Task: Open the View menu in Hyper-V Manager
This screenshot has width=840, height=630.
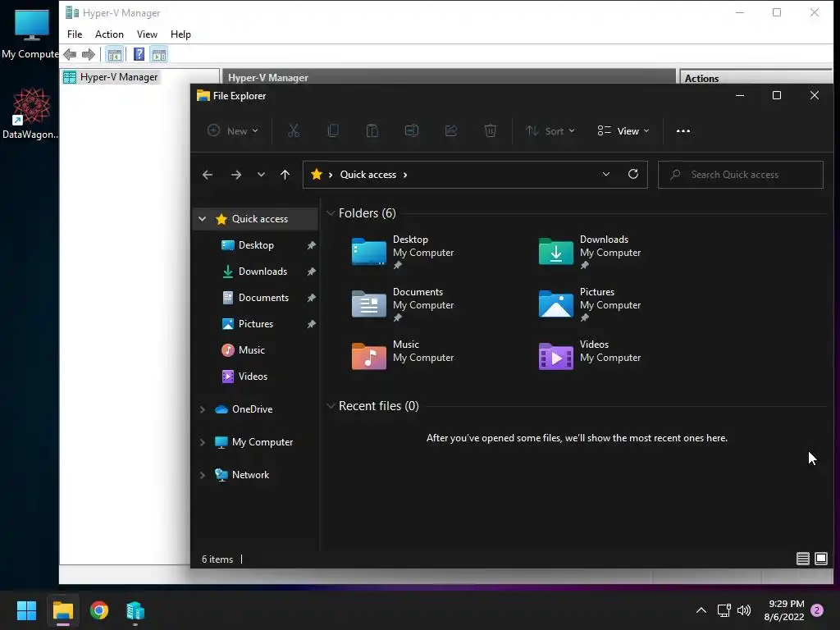Action: pos(147,34)
